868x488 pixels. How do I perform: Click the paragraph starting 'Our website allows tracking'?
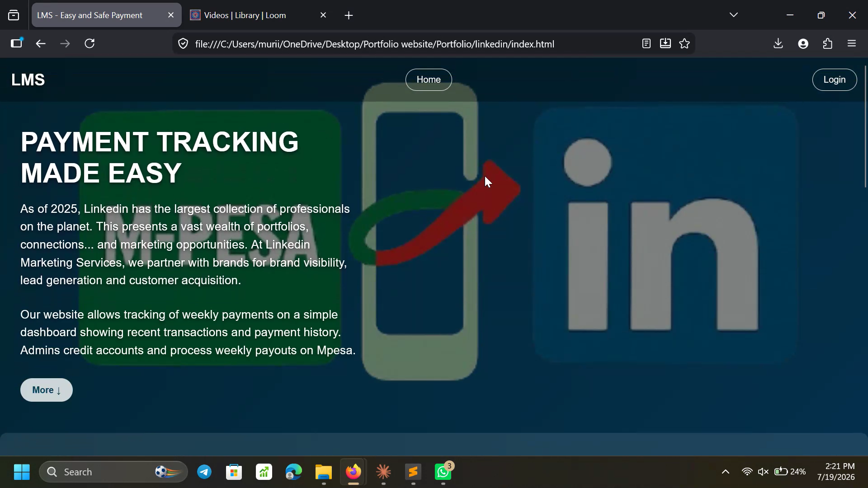pyautogui.click(x=188, y=333)
